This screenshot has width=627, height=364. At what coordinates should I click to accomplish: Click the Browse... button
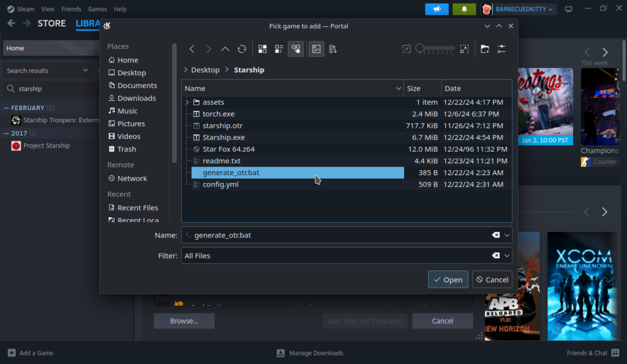[x=184, y=321]
